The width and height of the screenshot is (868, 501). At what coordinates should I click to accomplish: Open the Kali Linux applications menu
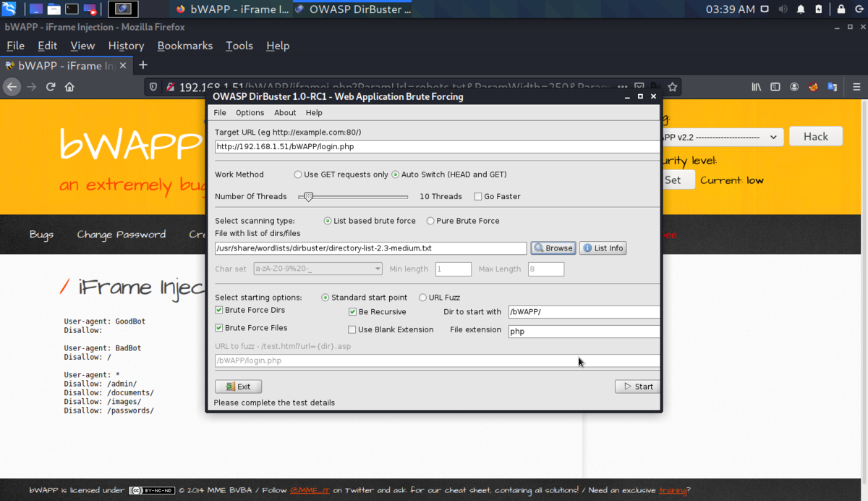click(10, 9)
